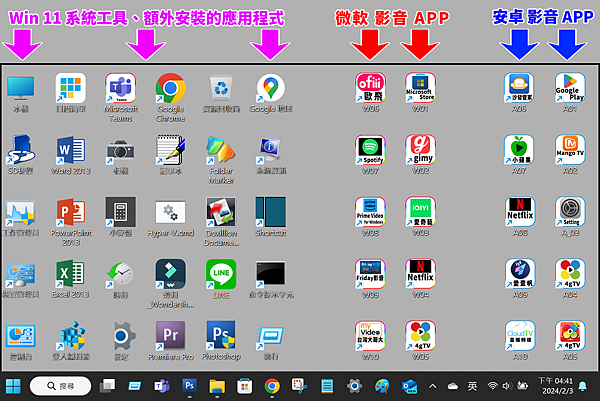The image size is (600, 401).
Task: Open Outlook from the taskbar
Action: coord(409,386)
